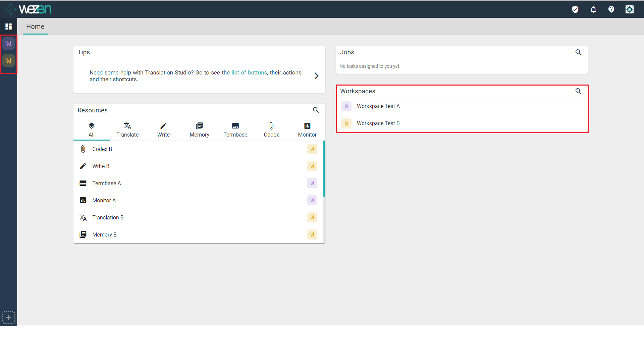
Task: Open the Translation B resource
Action: tap(198, 217)
